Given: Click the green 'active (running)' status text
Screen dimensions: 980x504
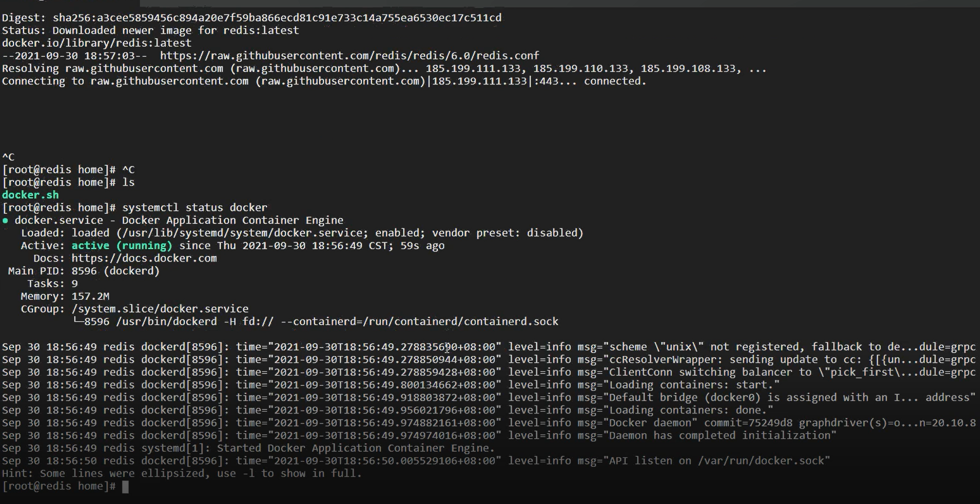Looking at the screenshot, I should [121, 246].
